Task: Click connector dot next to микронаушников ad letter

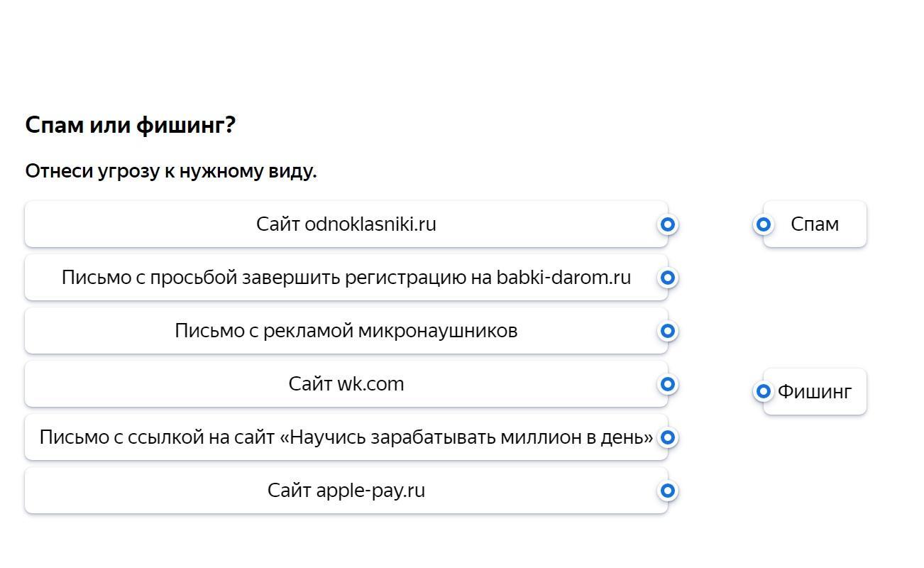Action: point(667,331)
